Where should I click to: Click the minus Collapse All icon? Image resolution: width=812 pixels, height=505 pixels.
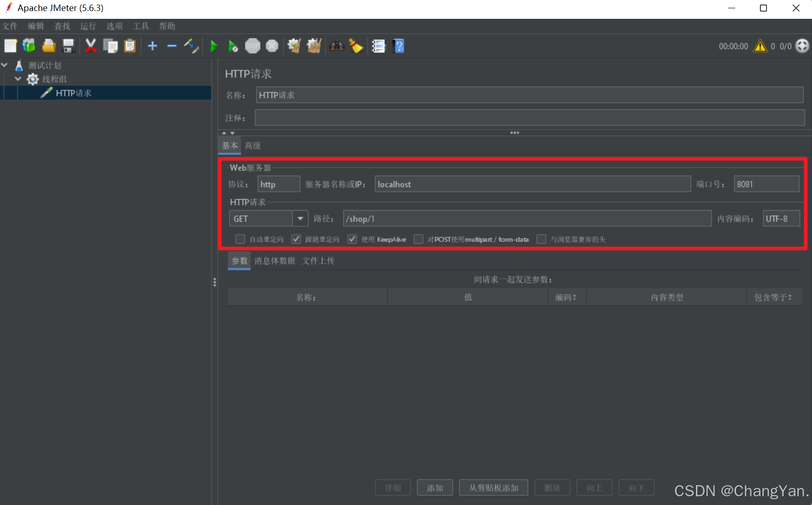(x=172, y=46)
